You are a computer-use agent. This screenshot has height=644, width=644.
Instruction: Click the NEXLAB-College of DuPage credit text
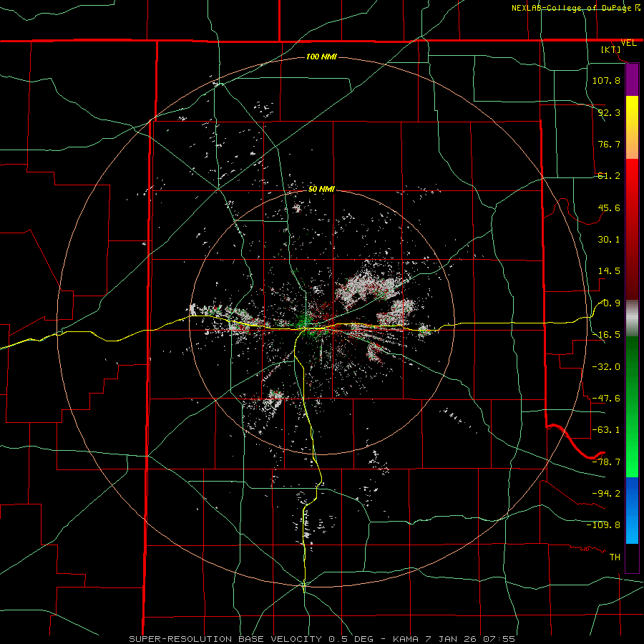575,8
